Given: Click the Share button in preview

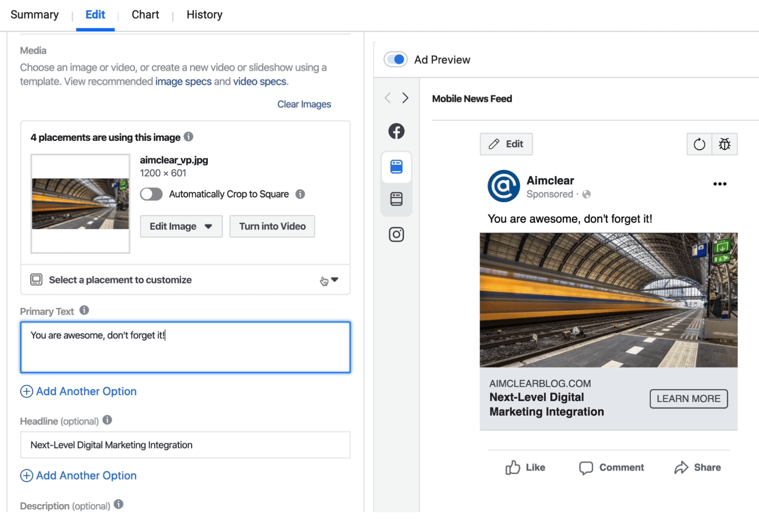Looking at the screenshot, I should 697,468.
